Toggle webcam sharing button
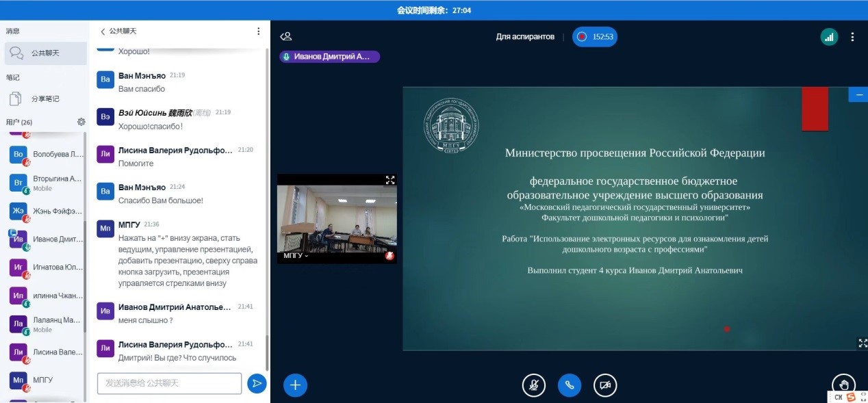 pos(605,385)
